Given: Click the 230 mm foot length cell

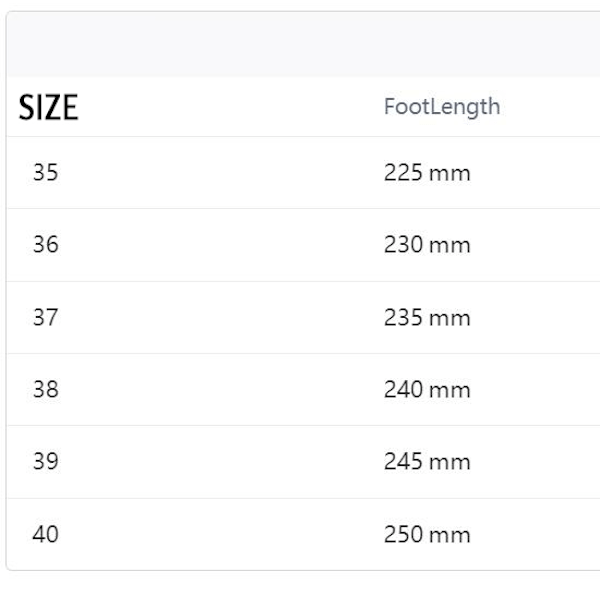Looking at the screenshot, I should 427,245.
